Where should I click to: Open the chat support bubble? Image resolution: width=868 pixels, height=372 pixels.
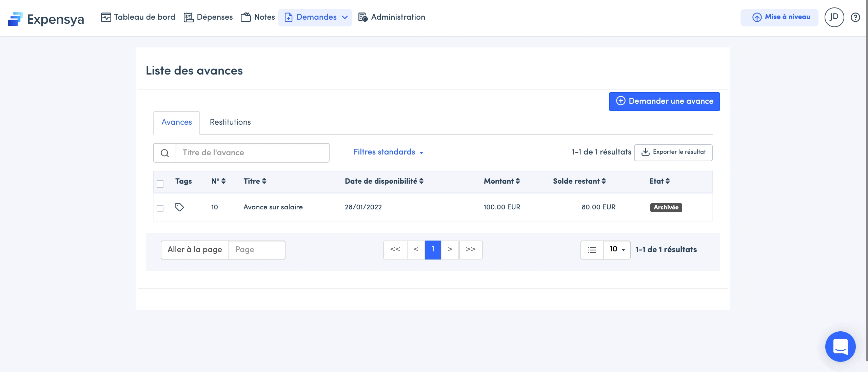[x=840, y=346]
